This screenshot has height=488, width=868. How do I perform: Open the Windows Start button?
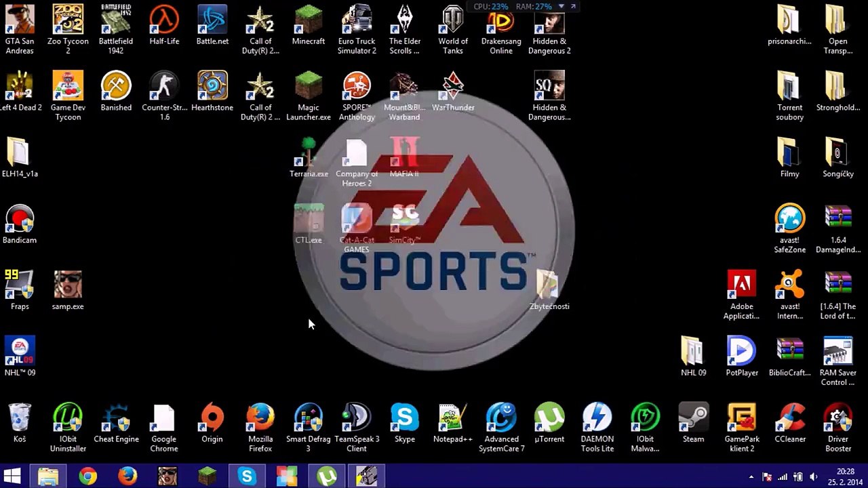tap(12, 476)
